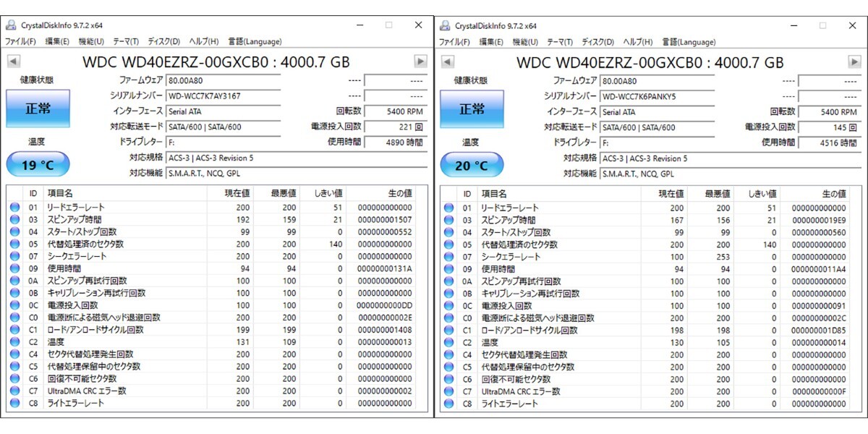Viewport: 868px width, 434px height.
Task: Click status dot for UltraDMA CRC エラー数 in right window
Action: (x=448, y=391)
